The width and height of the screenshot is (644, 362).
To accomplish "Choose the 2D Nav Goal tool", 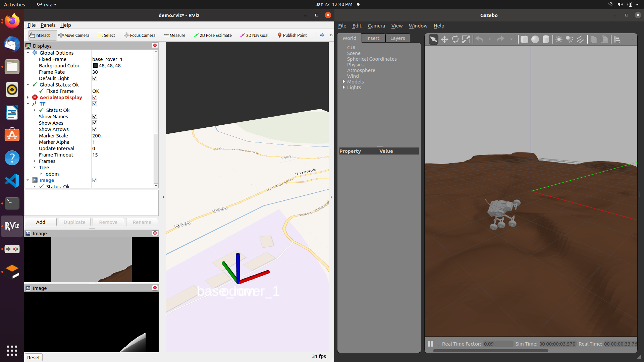I will point(254,36).
